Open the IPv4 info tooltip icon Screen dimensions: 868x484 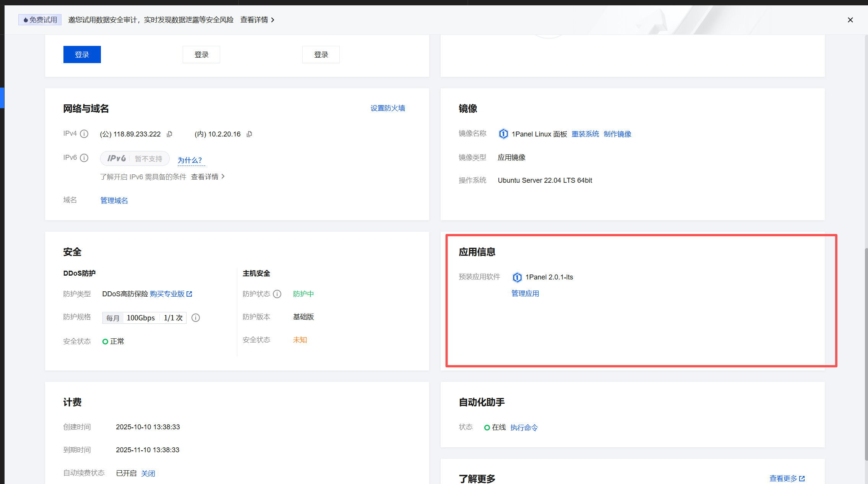pos(84,134)
